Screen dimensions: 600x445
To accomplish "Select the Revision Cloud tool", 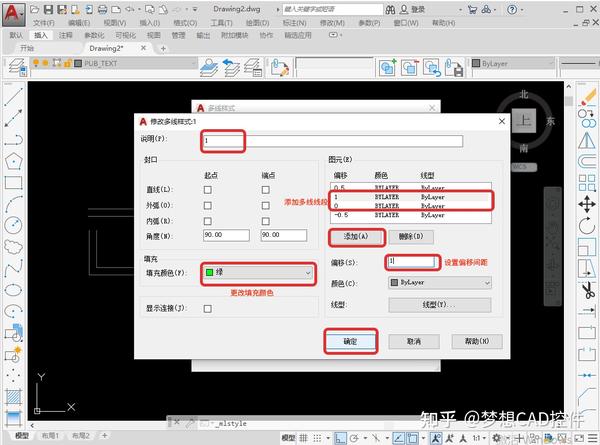I will coord(13,247).
